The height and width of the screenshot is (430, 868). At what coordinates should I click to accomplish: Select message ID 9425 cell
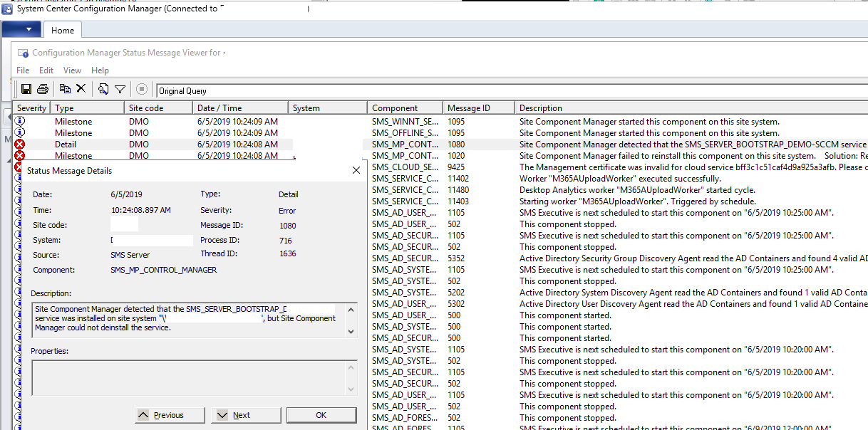[x=456, y=167]
